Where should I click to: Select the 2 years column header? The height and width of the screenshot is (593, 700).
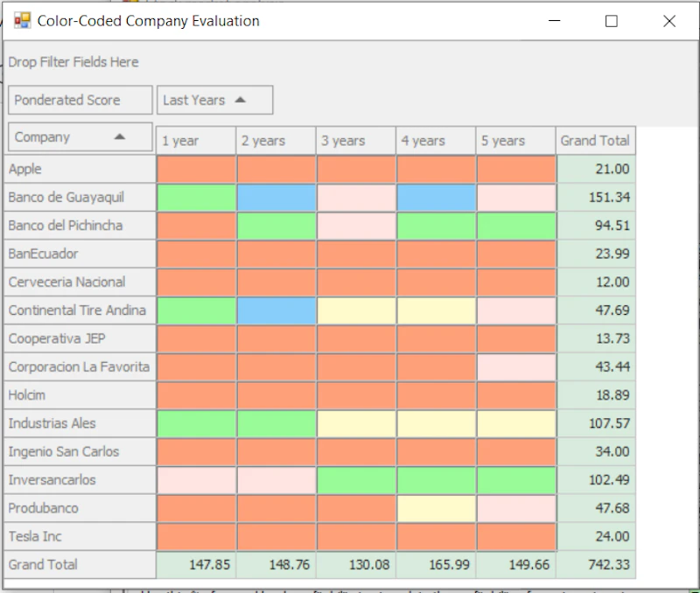276,141
